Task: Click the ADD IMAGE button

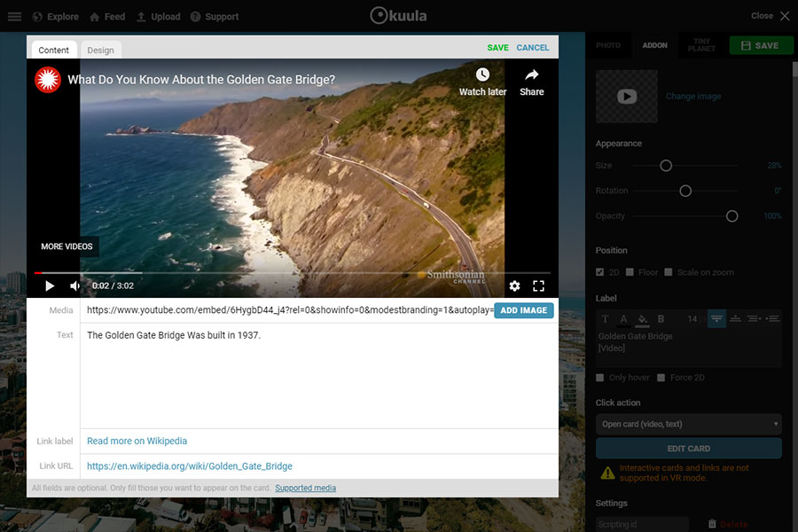Action: (x=524, y=310)
